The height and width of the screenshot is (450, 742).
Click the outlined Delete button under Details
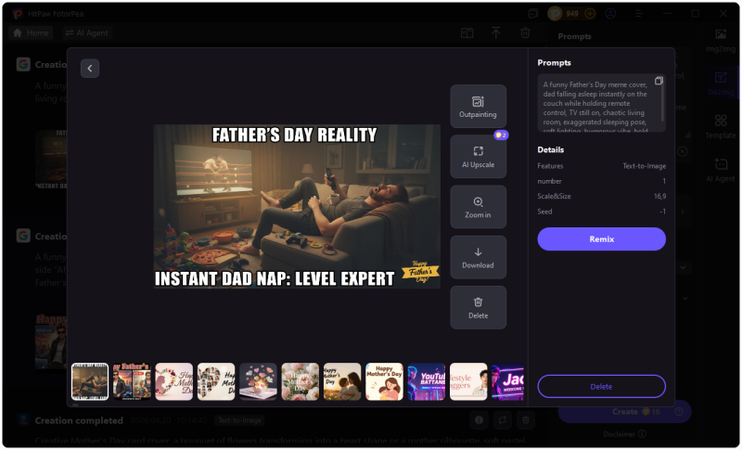tap(601, 387)
